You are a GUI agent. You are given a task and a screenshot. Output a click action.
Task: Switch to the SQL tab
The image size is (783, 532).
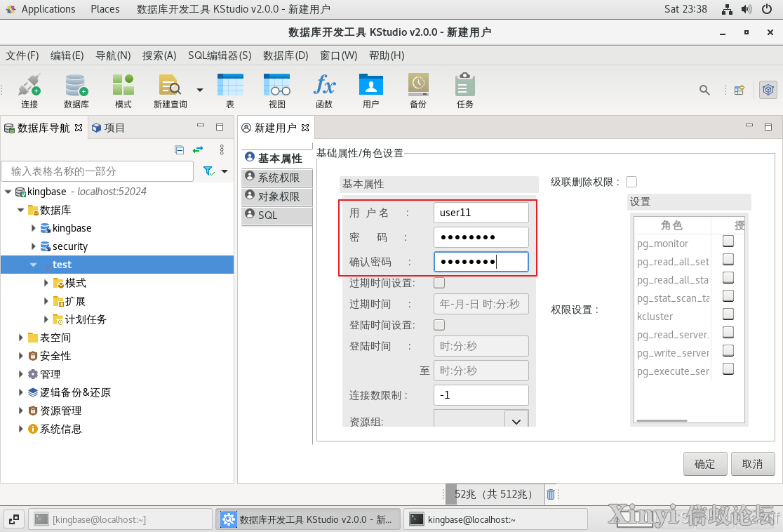click(277, 215)
